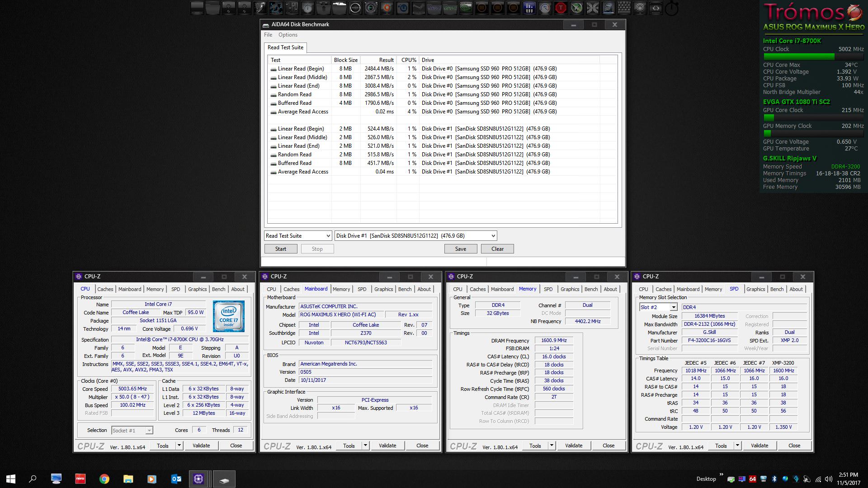The width and height of the screenshot is (868, 488).
Task: Open Google Chrome from the taskbar
Action: pos(104,479)
